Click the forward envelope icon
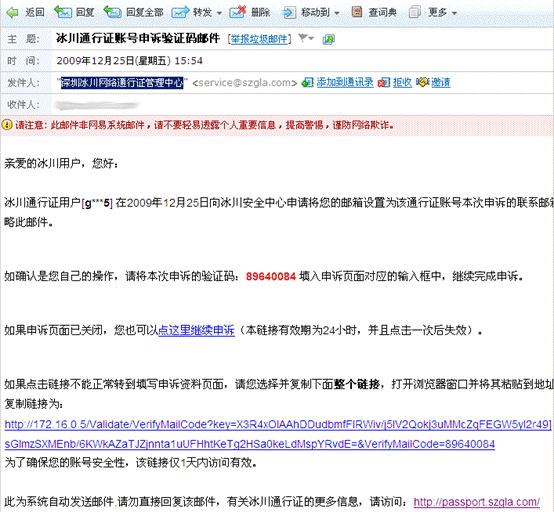 [x=180, y=13]
